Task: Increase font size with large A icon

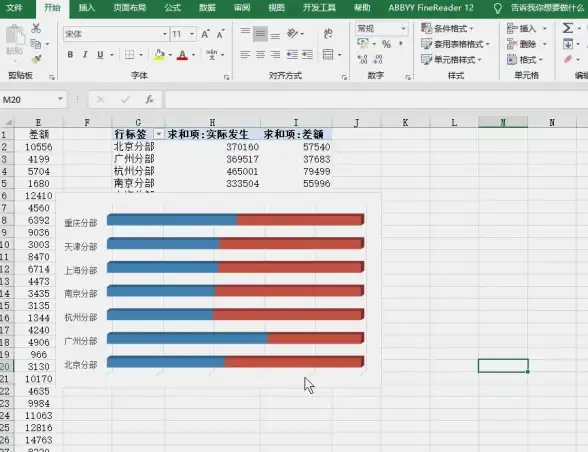Action: [205, 35]
